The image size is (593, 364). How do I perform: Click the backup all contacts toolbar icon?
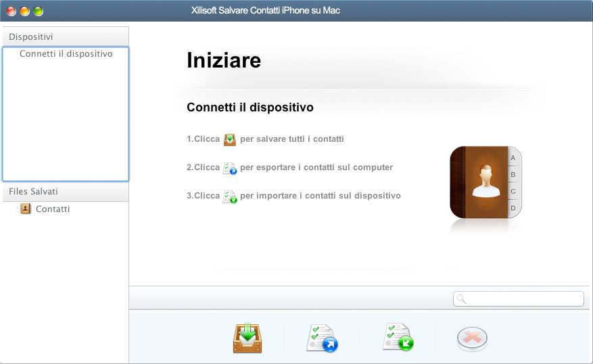click(247, 338)
